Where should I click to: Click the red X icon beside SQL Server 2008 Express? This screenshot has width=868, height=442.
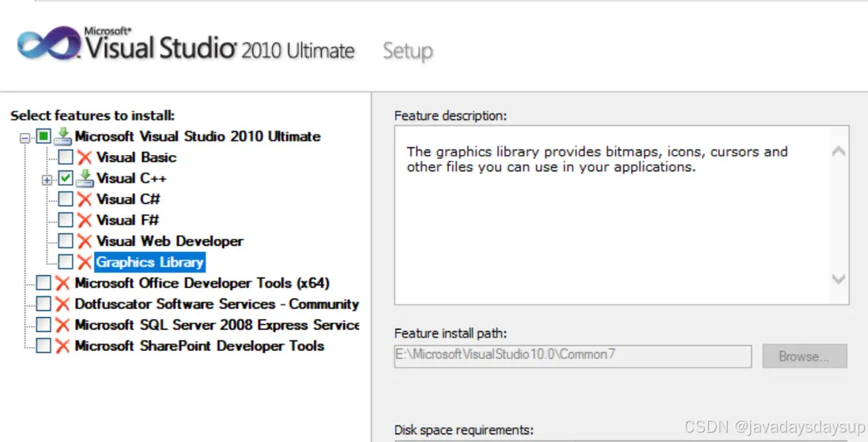point(62,325)
